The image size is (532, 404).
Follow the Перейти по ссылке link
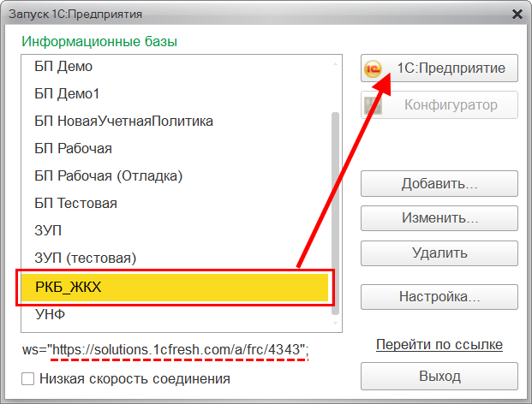[x=439, y=345]
